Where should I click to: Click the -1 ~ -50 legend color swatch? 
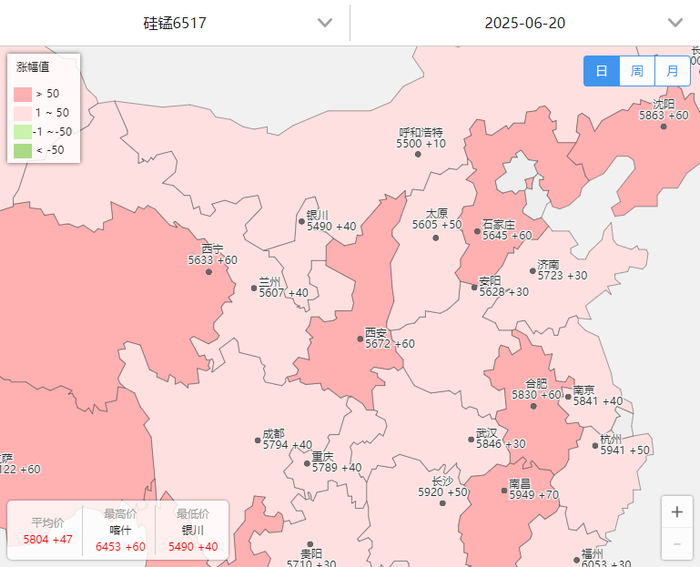pos(23,132)
